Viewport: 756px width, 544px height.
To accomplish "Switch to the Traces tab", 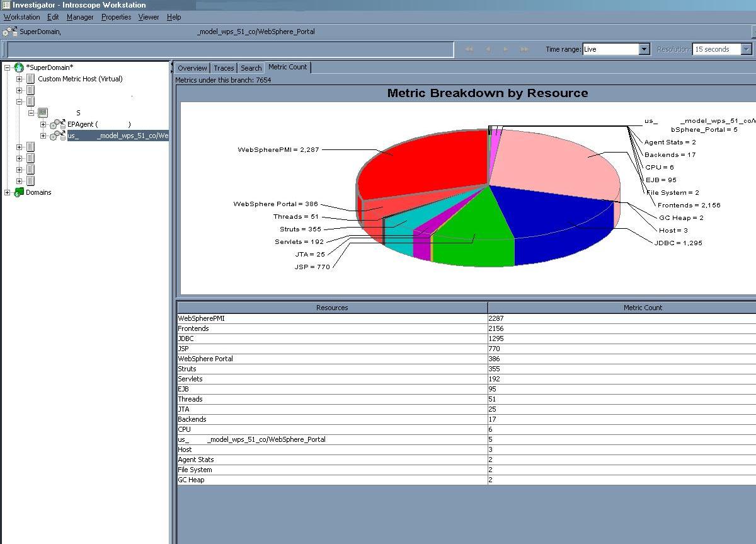I will pos(224,68).
